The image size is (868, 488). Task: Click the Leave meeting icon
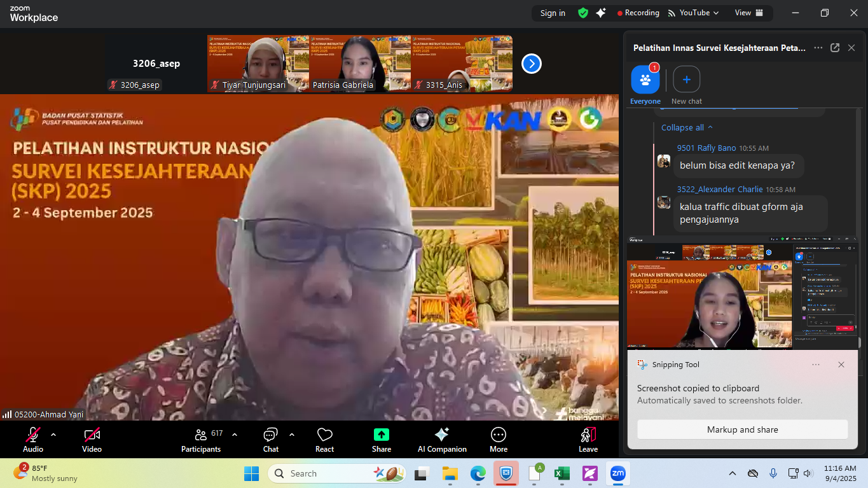click(x=588, y=435)
